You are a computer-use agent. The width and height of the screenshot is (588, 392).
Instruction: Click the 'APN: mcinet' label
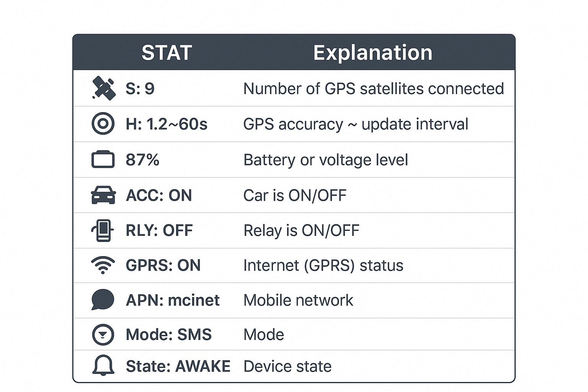click(x=173, y=301)
